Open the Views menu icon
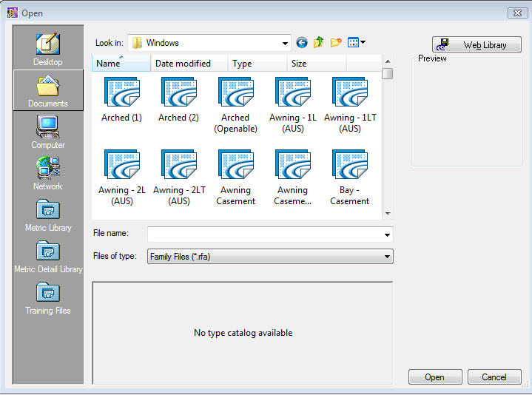 [356, 43]
